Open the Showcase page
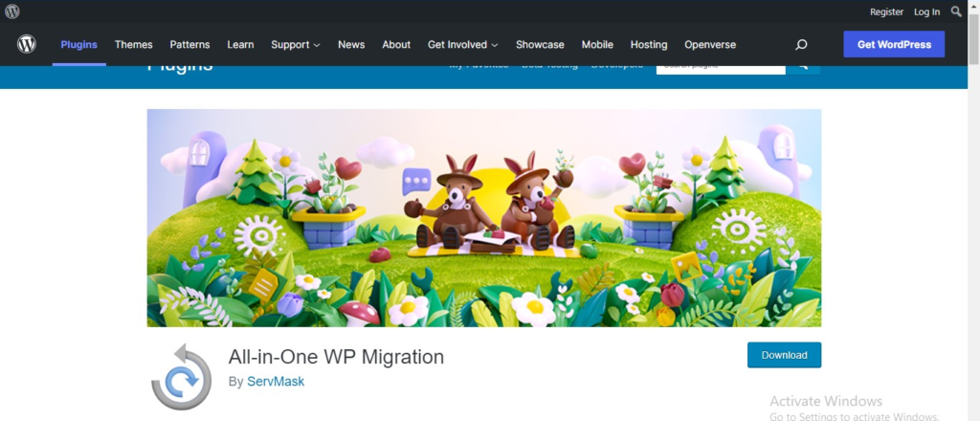This screenshot has height=421, width=980. (x=540, y=45)
